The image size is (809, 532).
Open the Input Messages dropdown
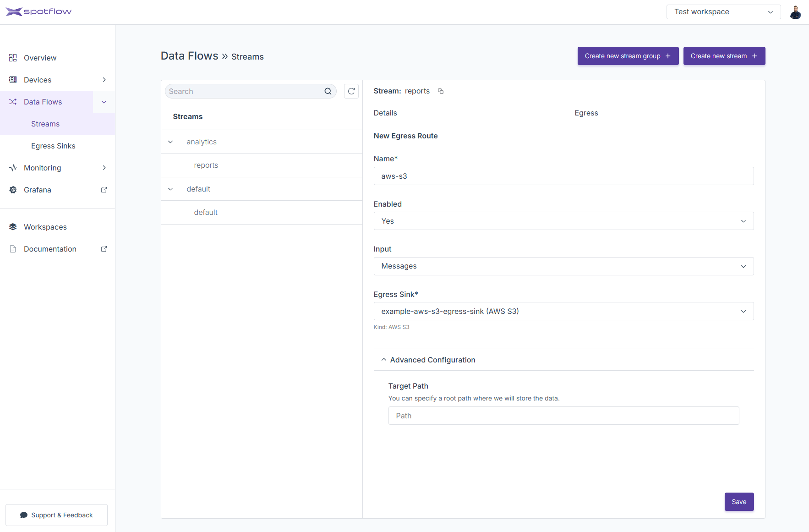click(563, 266)
